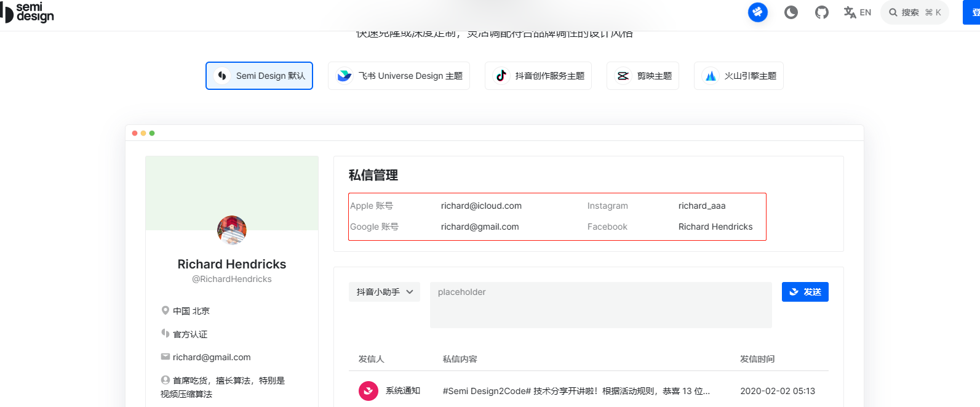Click the red window close dot
The width and height of the screenshot is (980, 407).
click(135, 133)
